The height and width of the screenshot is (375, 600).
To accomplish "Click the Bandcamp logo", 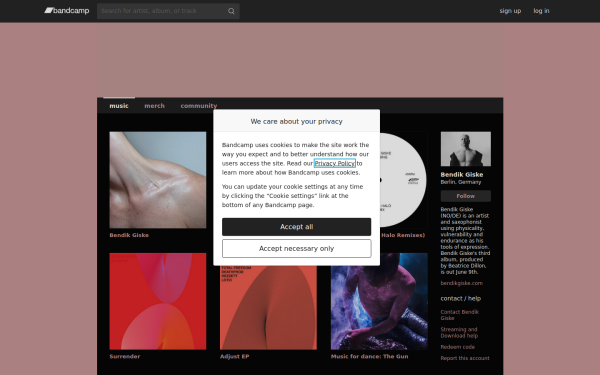I will (x=67, y=11).
